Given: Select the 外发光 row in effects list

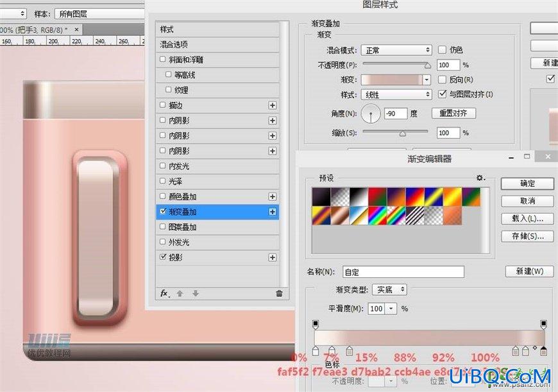Looking at the screenshot, I should (x=217, y=242).
